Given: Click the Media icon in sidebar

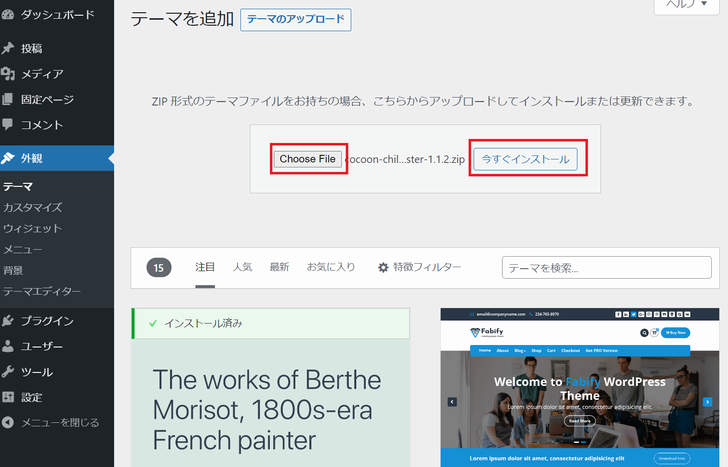Looking at the screenshot, I should click(x=8, y=74).
